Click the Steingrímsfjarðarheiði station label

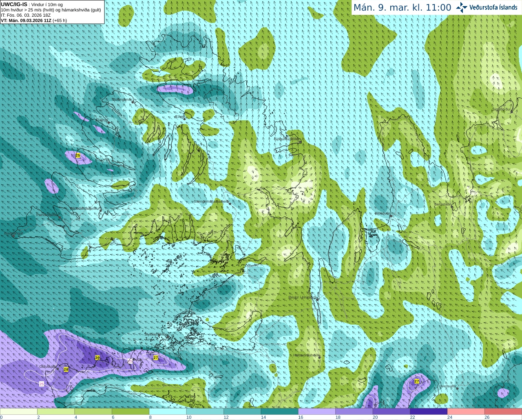click(x=211, y=201)
